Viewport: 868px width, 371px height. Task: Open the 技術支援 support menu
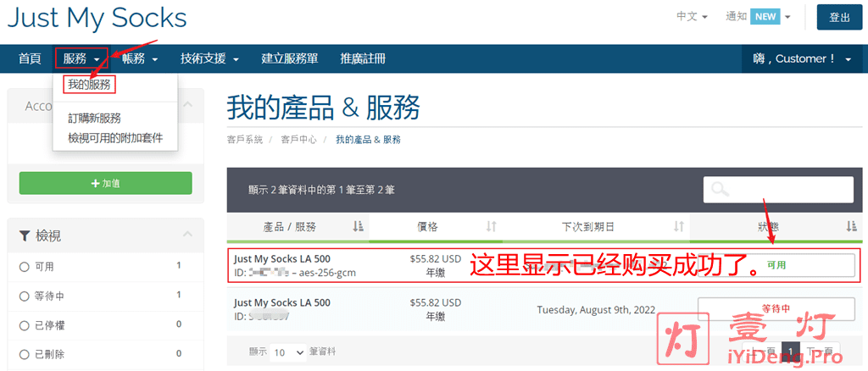tap(210, 58)
